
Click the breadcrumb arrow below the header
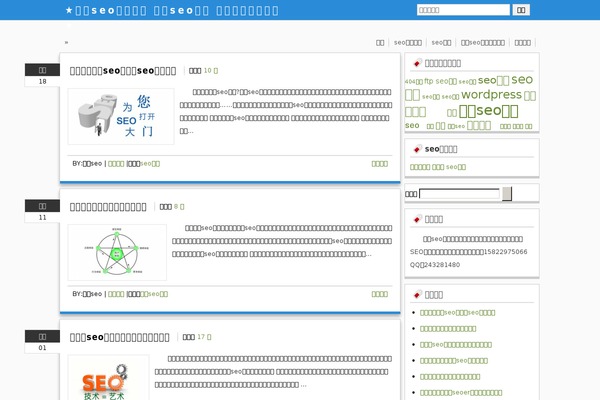click(66, 42)
